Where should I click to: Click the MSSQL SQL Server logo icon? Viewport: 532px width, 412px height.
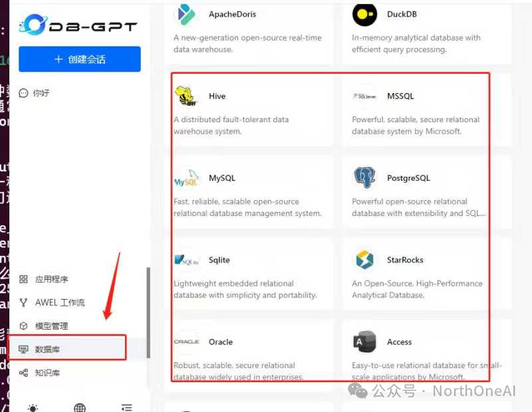coord(364,96)
